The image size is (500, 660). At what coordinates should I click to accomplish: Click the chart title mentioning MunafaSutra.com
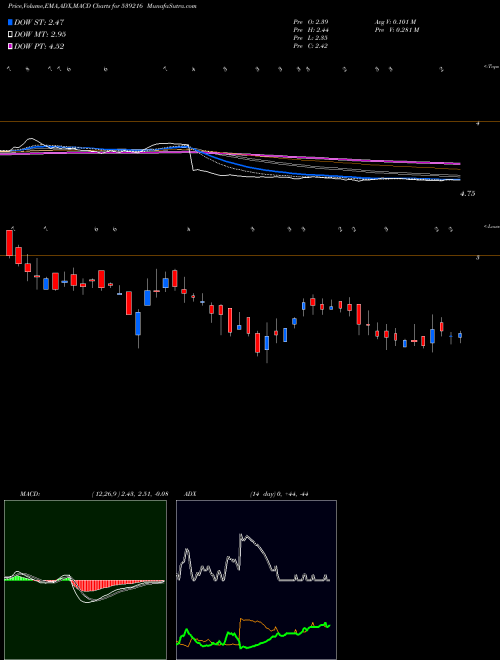tap(102, 7)
